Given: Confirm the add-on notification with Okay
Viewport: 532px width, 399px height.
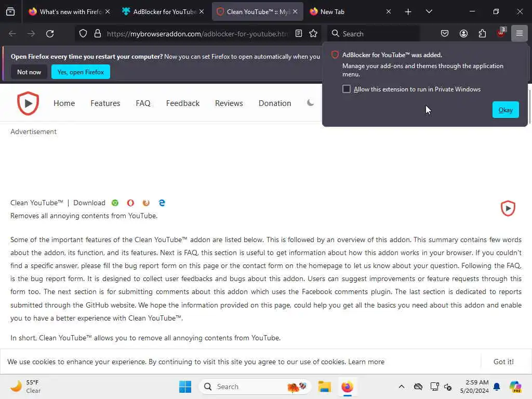Looking at the screenshot, I should click(x=505, y=110).
